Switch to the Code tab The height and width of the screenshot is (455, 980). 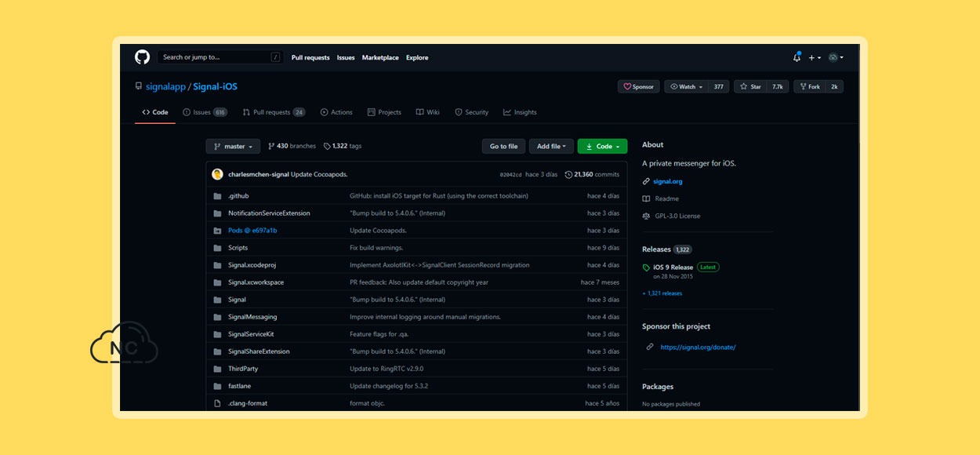click(x=155, y=112)
